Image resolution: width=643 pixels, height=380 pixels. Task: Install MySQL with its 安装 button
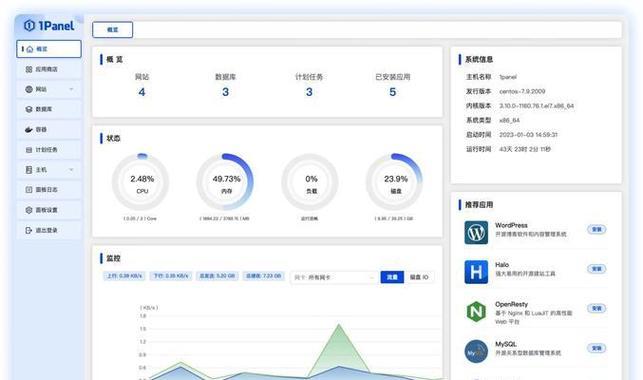pyautogui.click(x=597, y=348)
